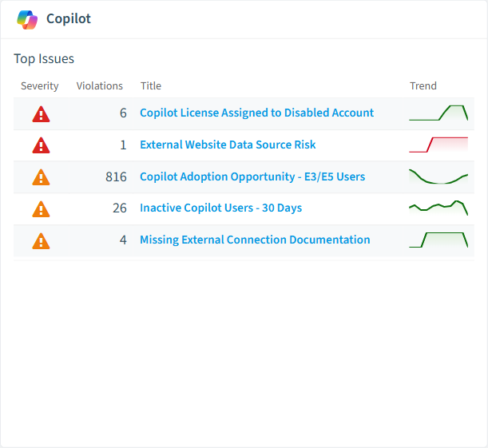This screenshot has height=448, width=488.
Task: Open Inactive Copilot Users - 30 Days
Action: click(x=221, y=208)
